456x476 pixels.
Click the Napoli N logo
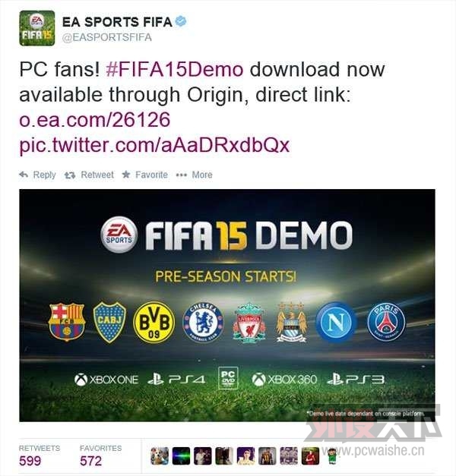[x=336, y=322]
